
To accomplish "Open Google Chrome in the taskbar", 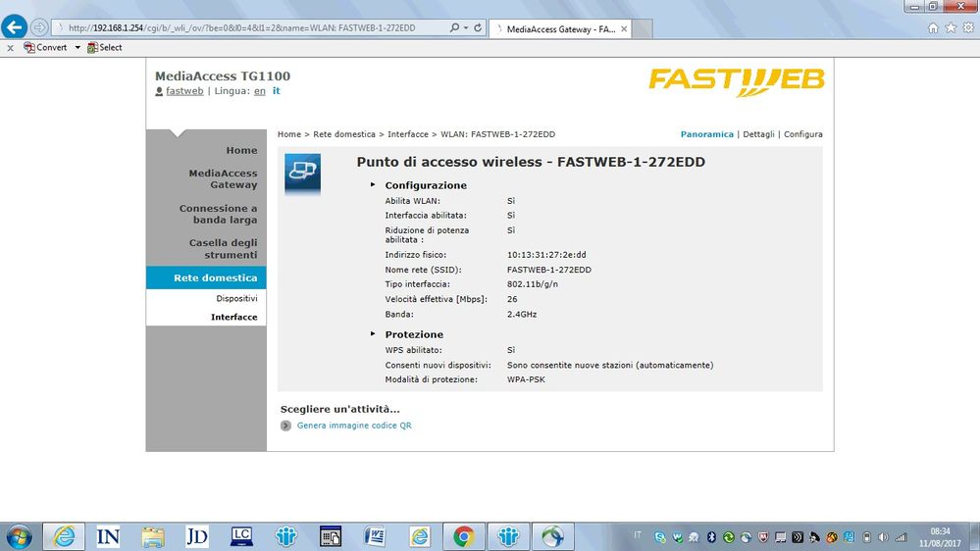I will pyautogui.click(x=464, y=536).
